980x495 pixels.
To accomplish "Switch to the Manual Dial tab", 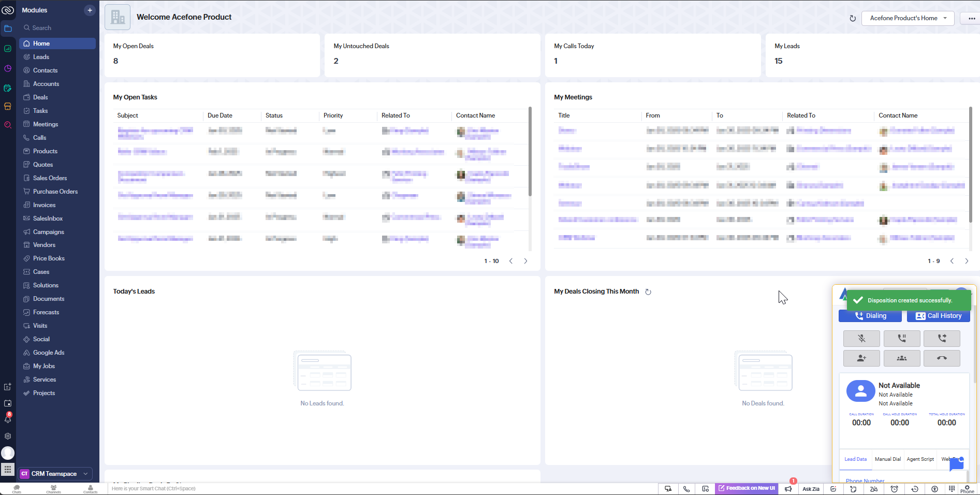I will pos(888,459).
